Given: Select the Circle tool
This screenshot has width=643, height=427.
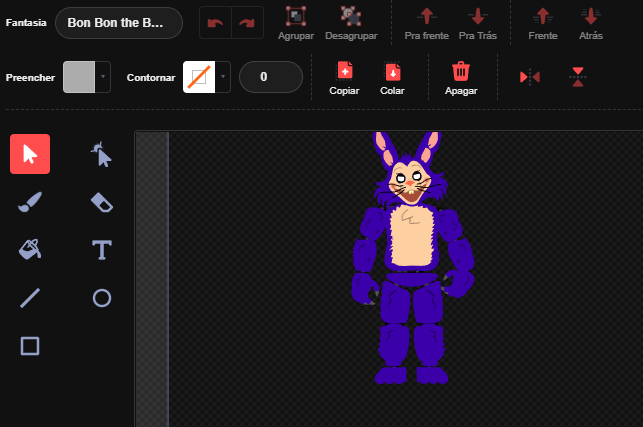Looking at the screenshot, I should [x=102, y=298].
